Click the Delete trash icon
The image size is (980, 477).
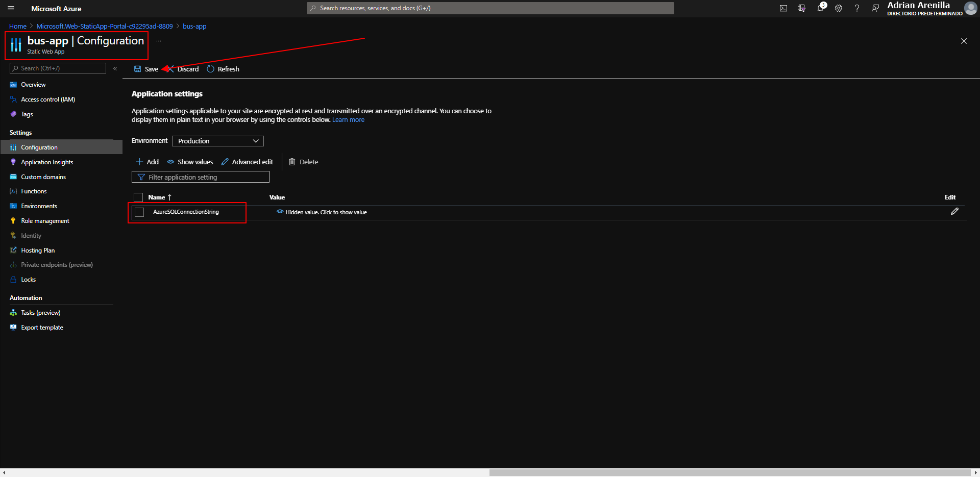[x=292, y=162]
